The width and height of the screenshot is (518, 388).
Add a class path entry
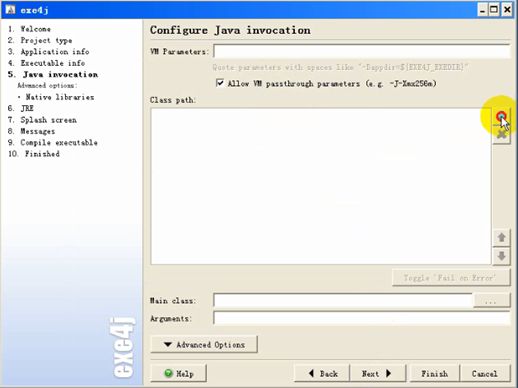501,117
